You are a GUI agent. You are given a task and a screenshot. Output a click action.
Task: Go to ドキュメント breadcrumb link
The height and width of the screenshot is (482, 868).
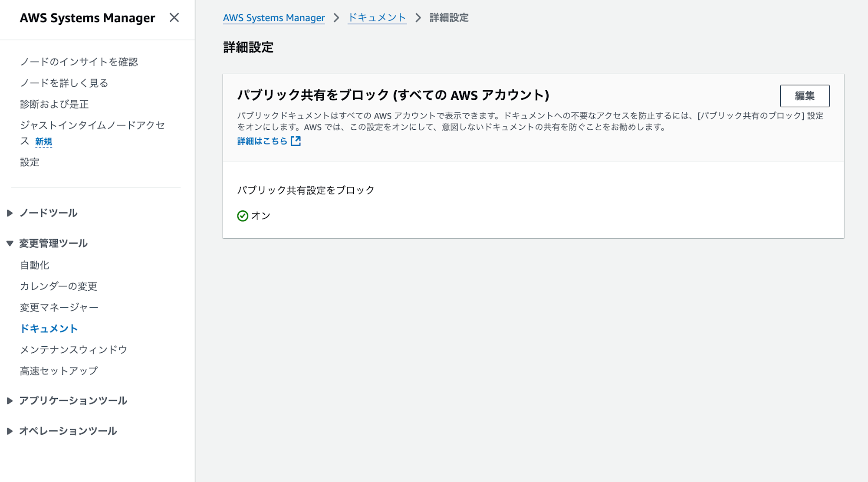tap(377, 18)
